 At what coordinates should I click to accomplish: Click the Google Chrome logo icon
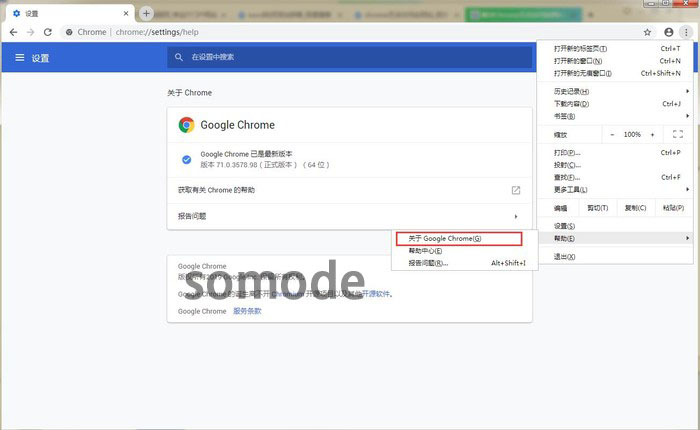pos(186,125)
